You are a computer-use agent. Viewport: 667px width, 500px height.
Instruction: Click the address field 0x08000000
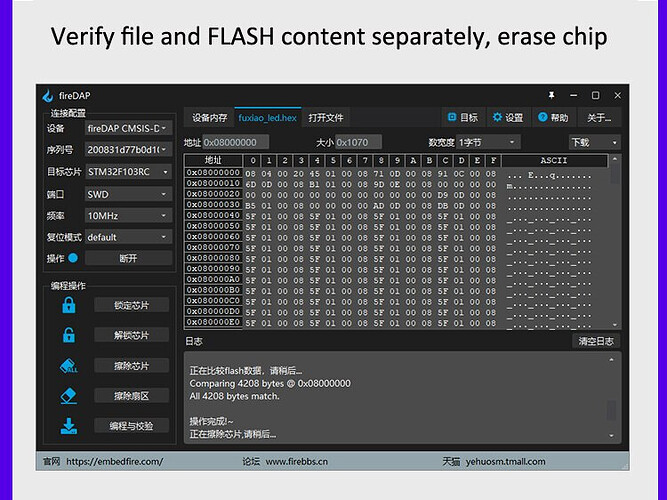[236, 142]
